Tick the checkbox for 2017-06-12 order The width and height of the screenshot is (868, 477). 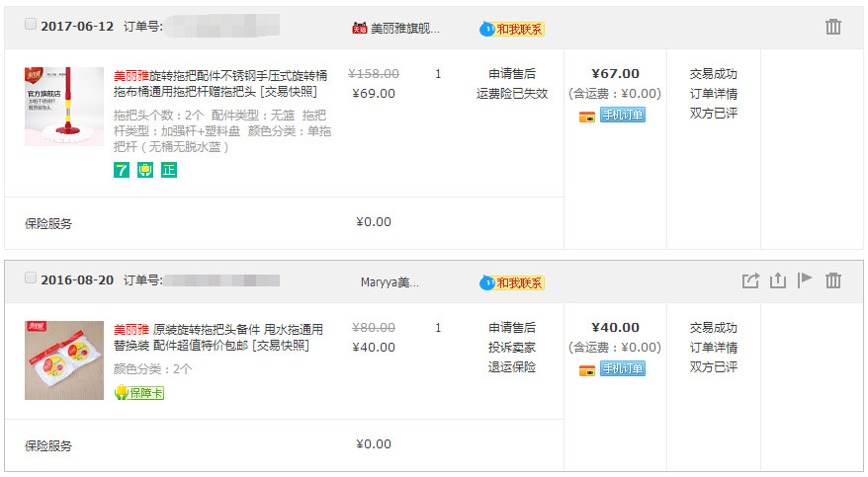coord(31,24)
